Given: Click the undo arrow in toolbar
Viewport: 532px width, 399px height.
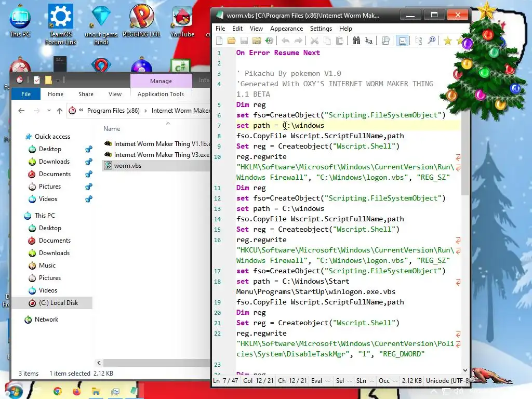Looking at the screenshot, I should click(285, 41).
